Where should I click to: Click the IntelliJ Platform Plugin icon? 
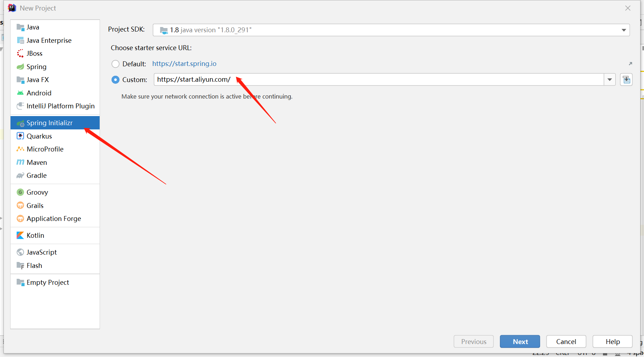(x=20, y=106)
